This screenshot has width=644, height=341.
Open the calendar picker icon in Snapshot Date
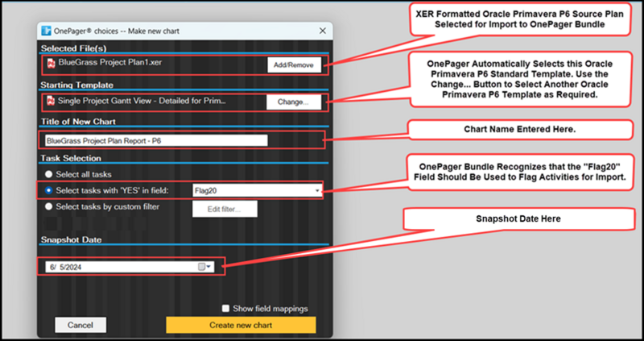tap(201, 267)
